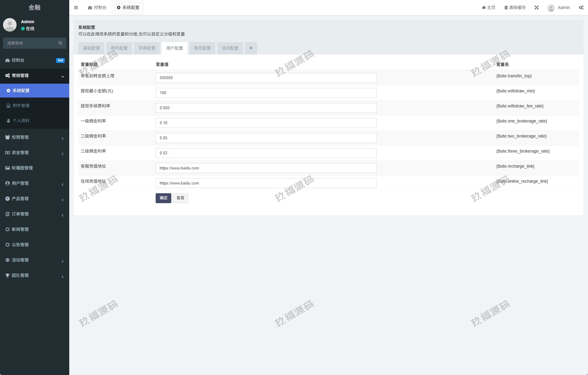The image size is (588, 375).
Task: Click the search magnifier icon in sidebar
Action: pyautogui.click(x=60, y=43)
